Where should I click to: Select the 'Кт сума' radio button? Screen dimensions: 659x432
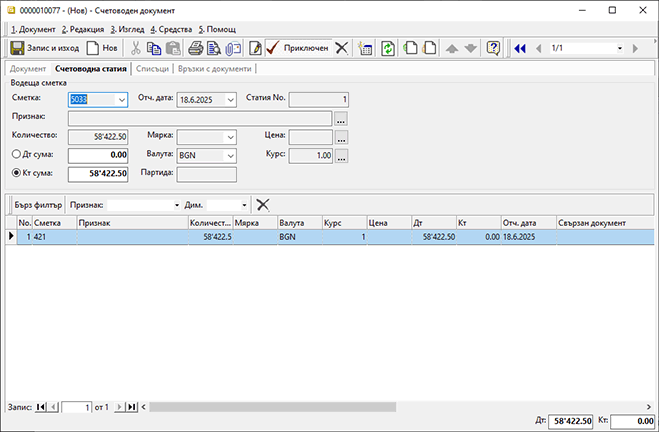click(x=16, y=173)
